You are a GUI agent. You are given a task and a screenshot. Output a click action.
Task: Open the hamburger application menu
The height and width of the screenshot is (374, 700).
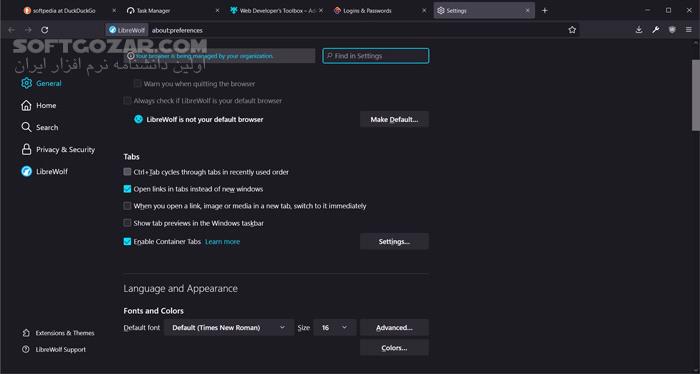pyautogui.click(x=688, y=30)
